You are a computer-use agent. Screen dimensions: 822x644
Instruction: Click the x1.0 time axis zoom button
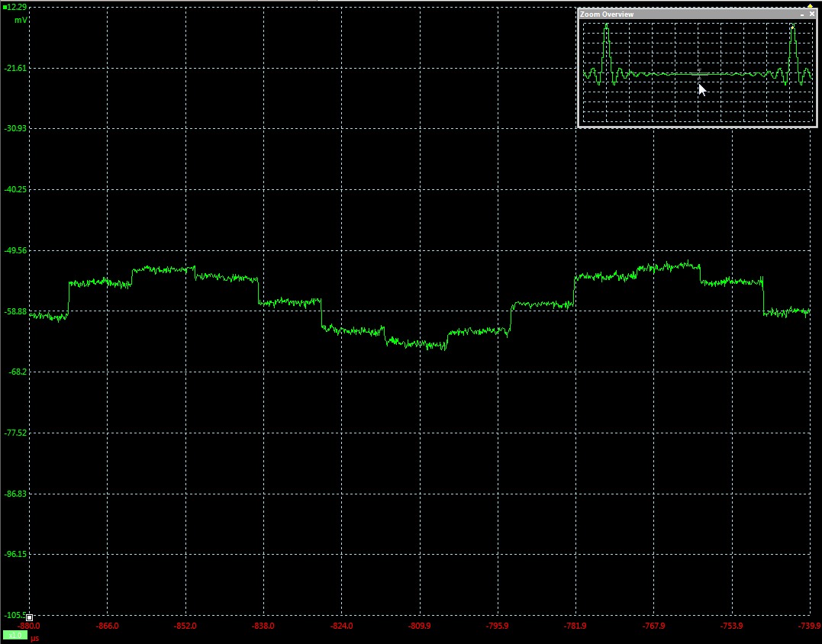tap(15, 636)
